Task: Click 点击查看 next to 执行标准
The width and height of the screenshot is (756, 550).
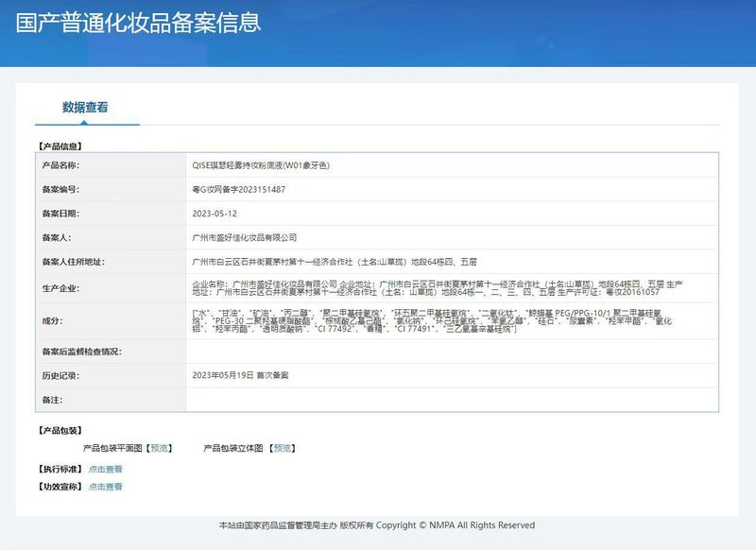Action: [x=106, y=469]
